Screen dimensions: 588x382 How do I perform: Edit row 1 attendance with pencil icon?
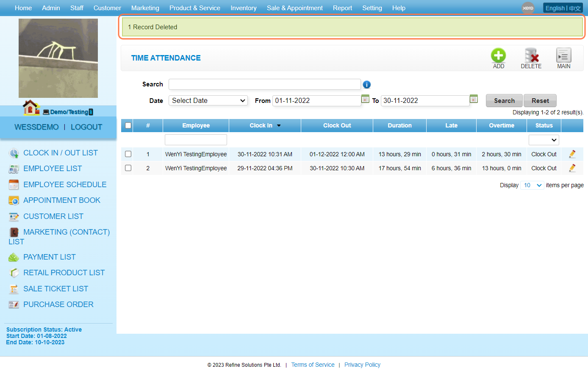click(x=572, y=154)
